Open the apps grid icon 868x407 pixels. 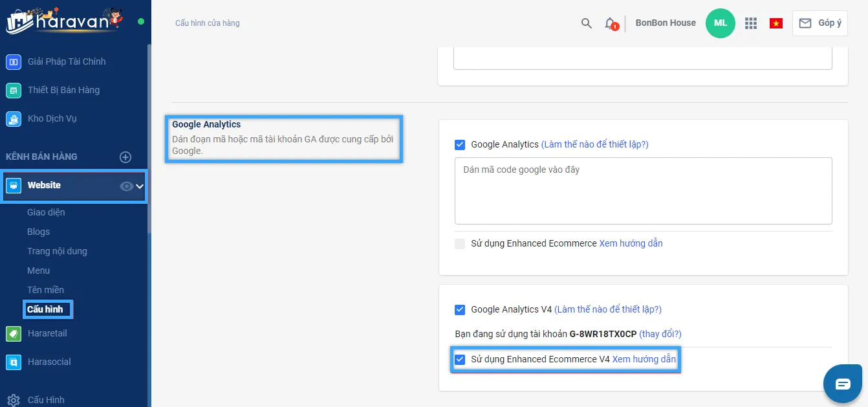click(750, 23)
